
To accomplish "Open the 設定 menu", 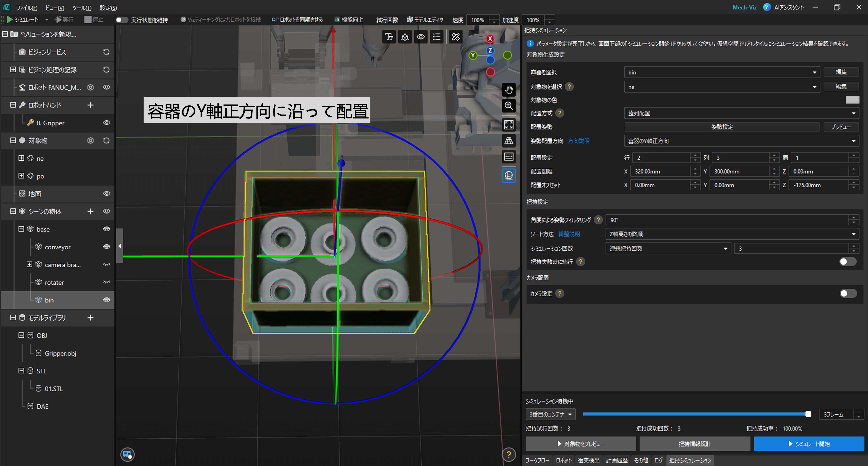I will pos(108,8).
